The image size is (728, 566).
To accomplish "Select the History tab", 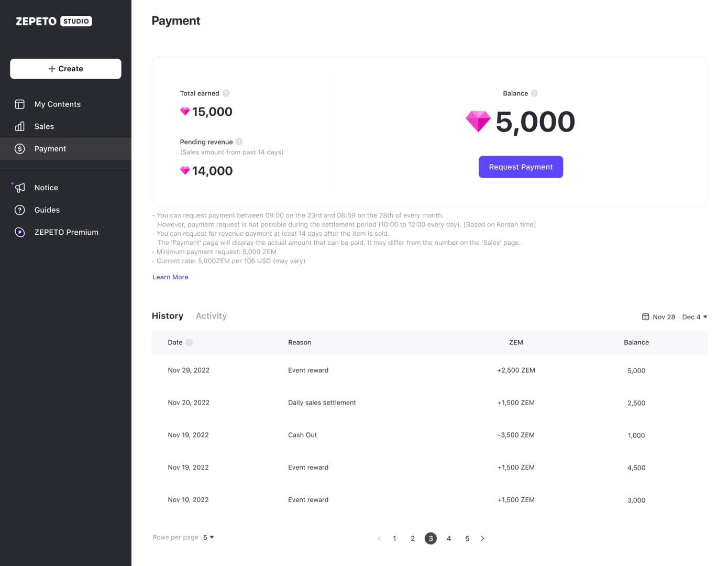I will [x=167, y=315].
